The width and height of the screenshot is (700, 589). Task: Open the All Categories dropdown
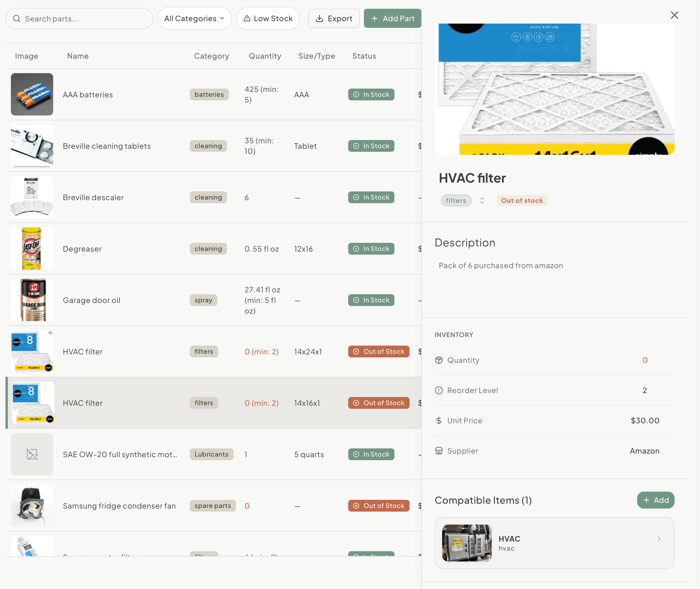click(195, 18)
